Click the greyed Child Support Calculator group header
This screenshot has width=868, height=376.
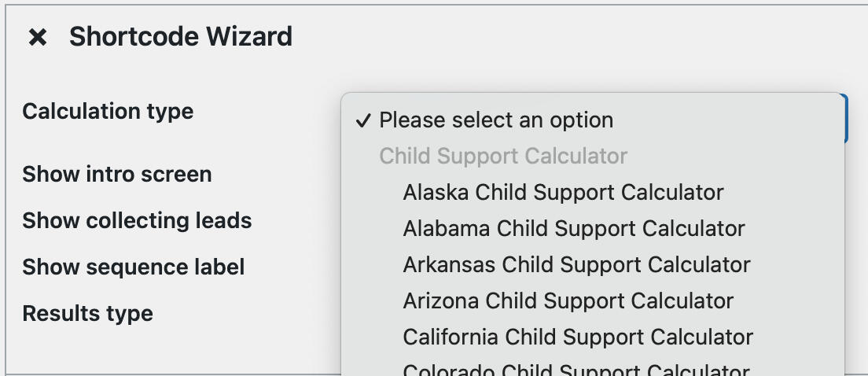coord(503,156)
